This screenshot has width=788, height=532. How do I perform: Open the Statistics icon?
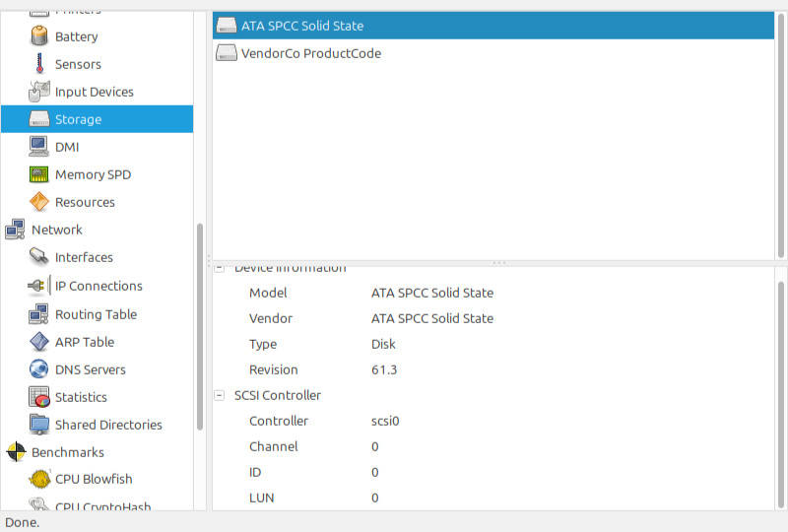tap(39, 397)
